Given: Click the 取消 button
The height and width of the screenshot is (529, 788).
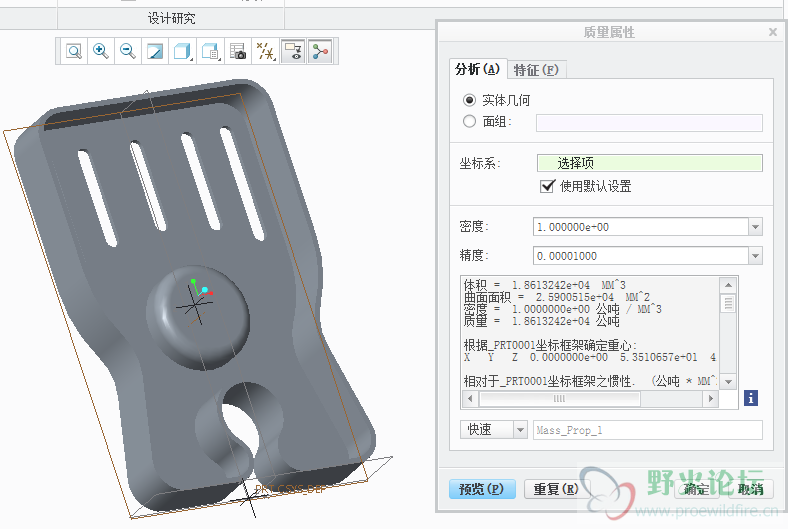Looking at the screenshot, I should click(751, 489).
